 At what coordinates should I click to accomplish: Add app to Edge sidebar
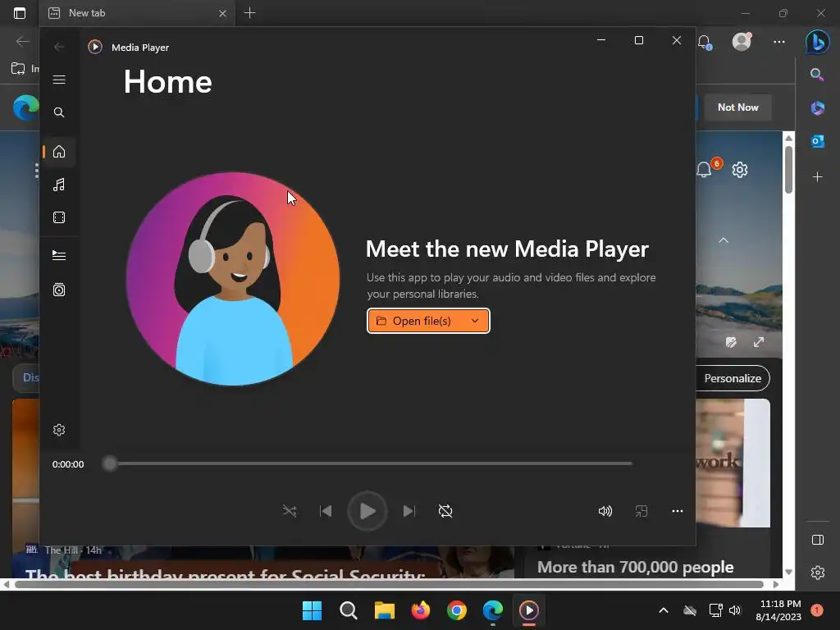coord(818,176)
